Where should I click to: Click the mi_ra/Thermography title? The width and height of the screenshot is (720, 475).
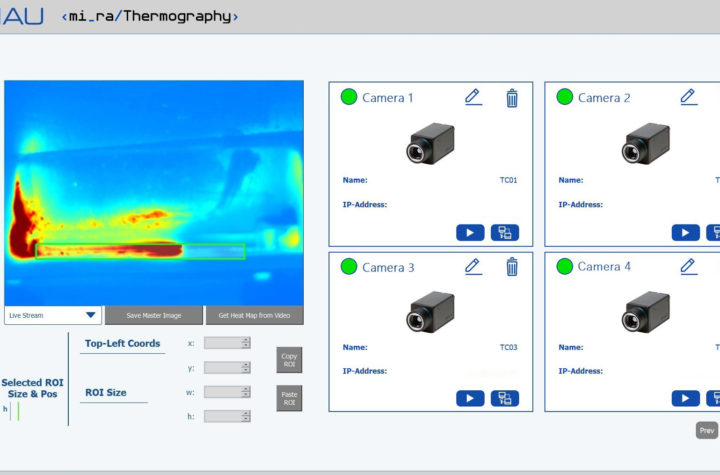(x=150, y=17)
